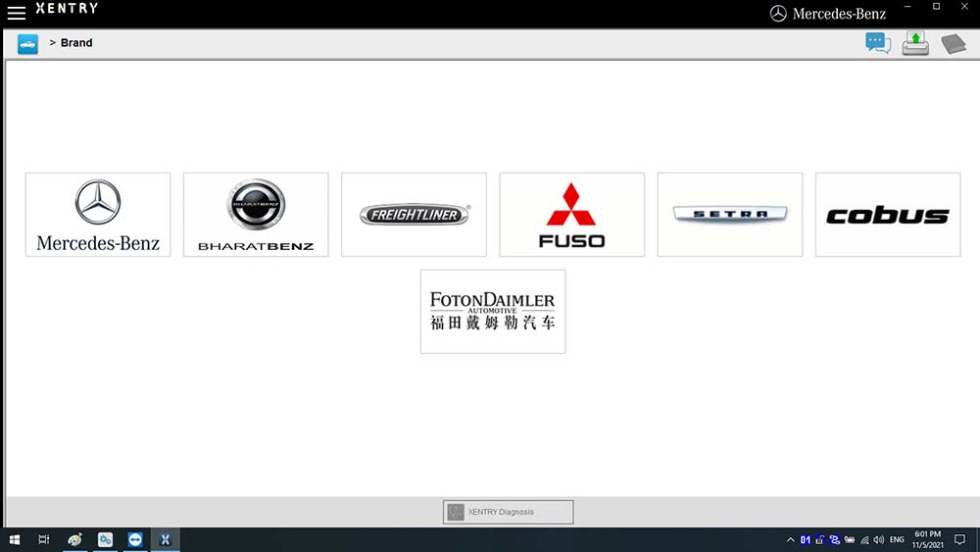
Task: Open the TeamViewer taskbar app
Action: coord(135,539)
